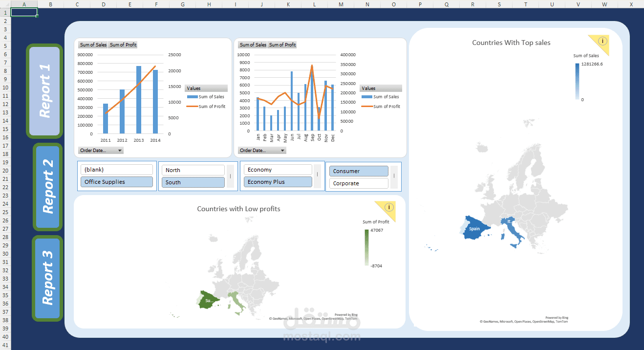Screen dimensions: 644x350
Task: Click Sum of Profit legend entry on monthly chart
Action: 381,107
